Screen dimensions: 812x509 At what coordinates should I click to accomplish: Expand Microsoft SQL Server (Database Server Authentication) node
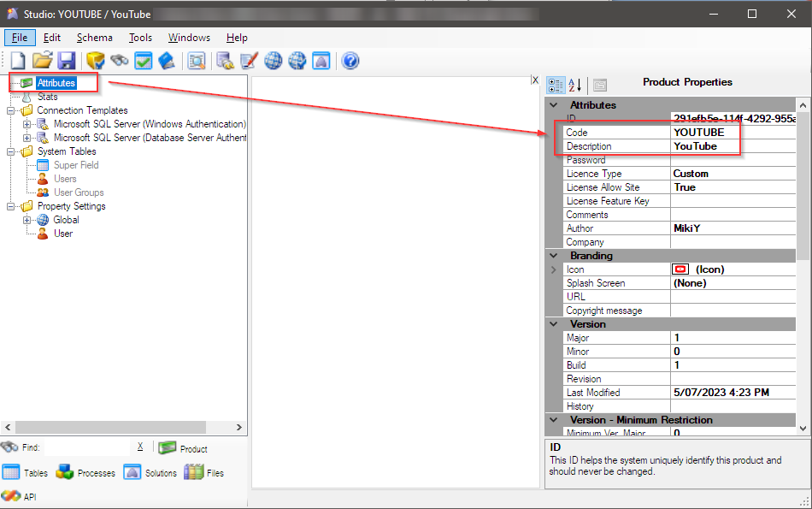point(27,138)
